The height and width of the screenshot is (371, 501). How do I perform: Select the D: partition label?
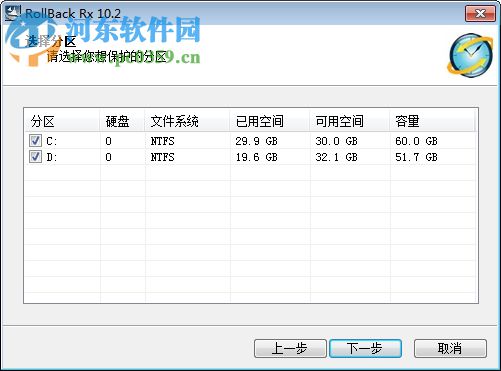(52, 157)
